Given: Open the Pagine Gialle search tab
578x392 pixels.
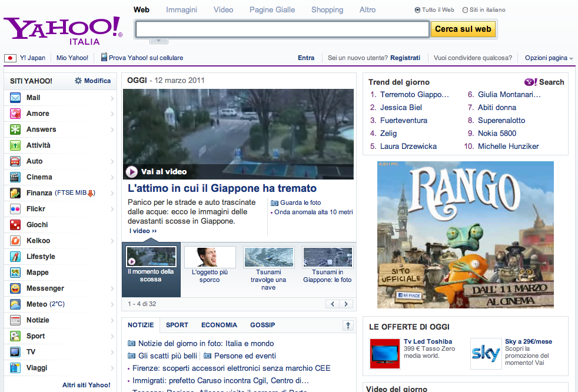Looking at the screenshot, I should (272, 10).
